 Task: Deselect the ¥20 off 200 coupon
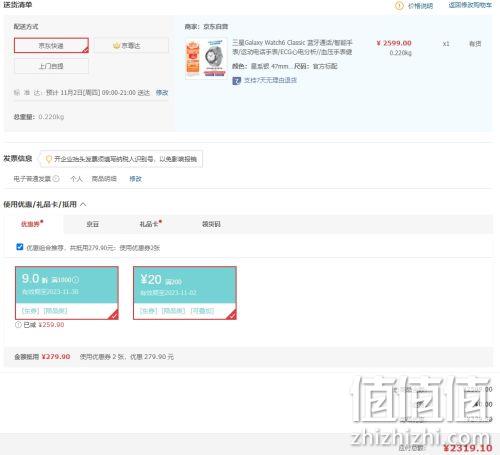185,293
